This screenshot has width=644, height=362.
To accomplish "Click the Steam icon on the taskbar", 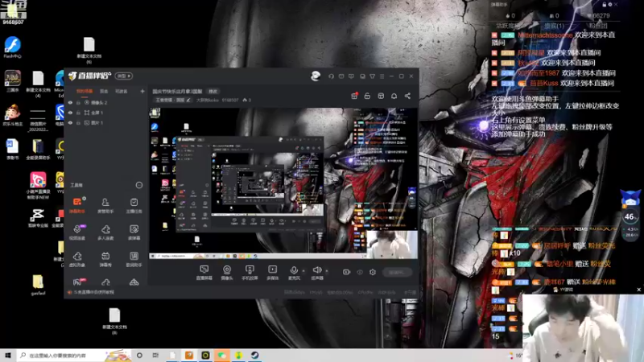I will (x=255, y=355).
